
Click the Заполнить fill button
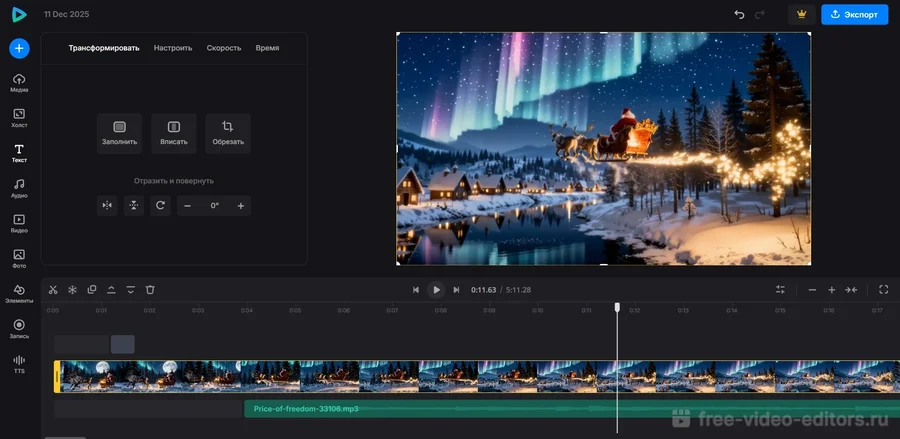119,133
